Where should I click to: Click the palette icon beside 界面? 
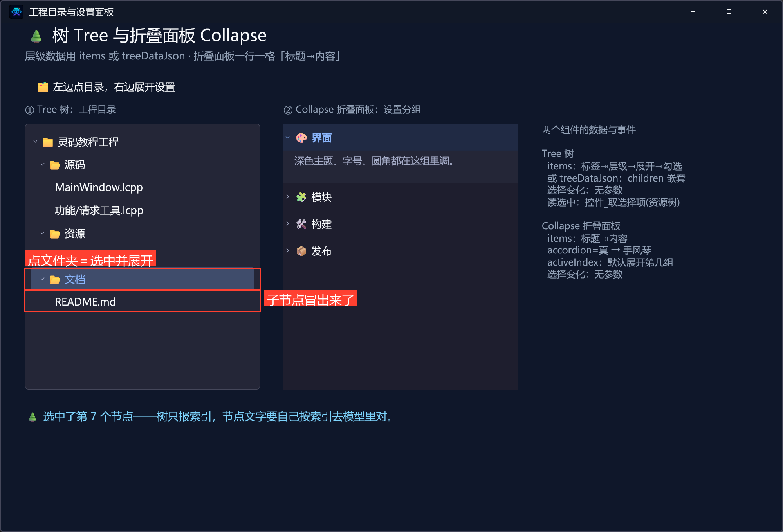coord(301,138)
